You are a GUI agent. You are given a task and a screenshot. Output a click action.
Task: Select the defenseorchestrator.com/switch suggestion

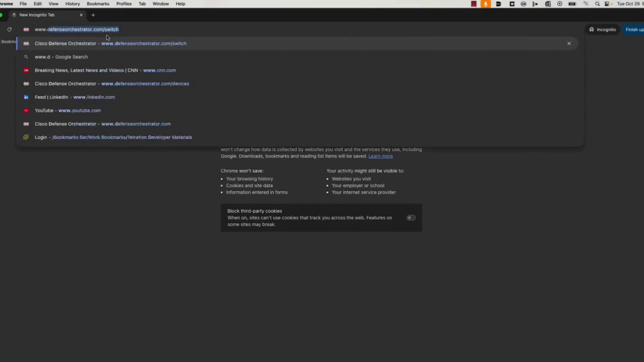[297, 44]
